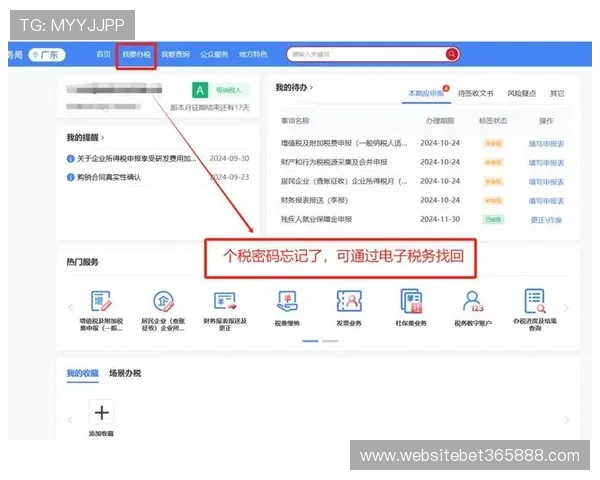Screen dimensions: 600x480
Task: Click the 添加收藏 plus icon
Action: [x=101, y=413]
